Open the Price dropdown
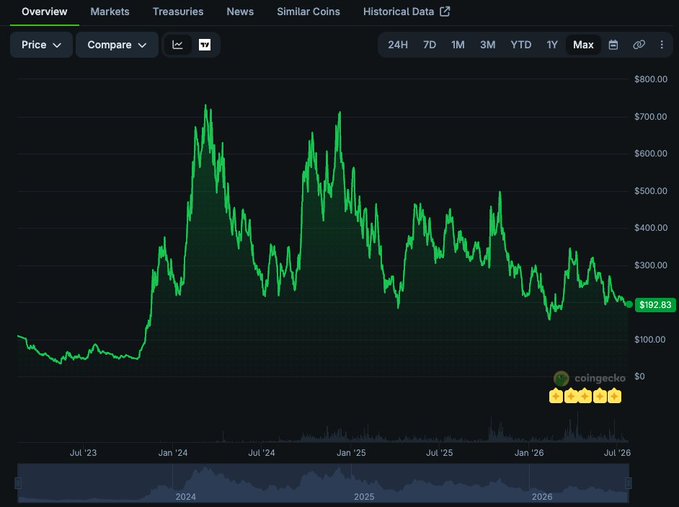This screenshot has height=507, width=679. pyautogui.click(x=41, y=45)
